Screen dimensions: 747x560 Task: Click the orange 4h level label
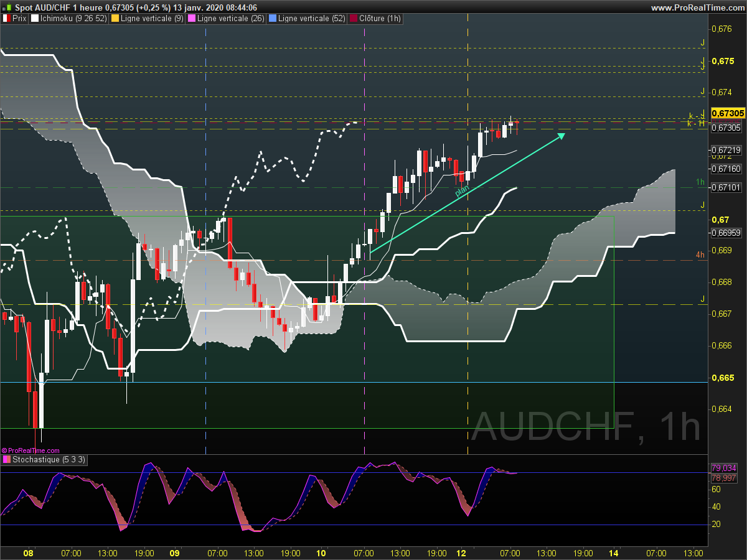tap(700, 254)
